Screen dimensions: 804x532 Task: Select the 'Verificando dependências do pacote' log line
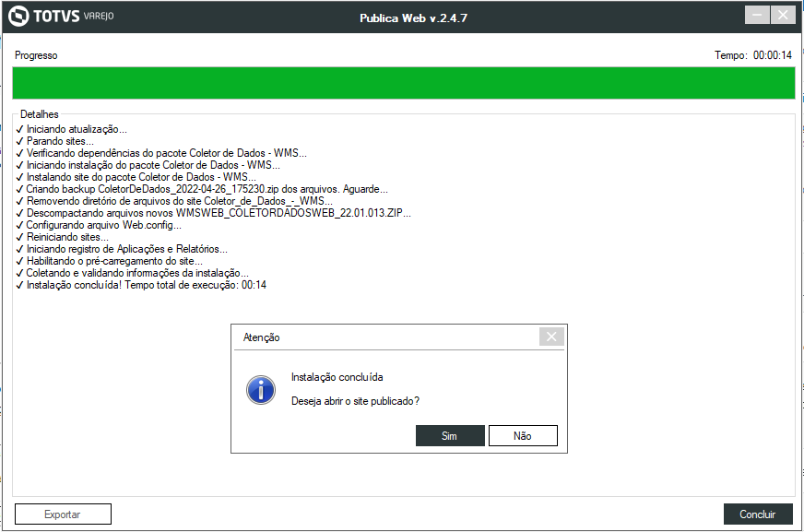point(161,153)
